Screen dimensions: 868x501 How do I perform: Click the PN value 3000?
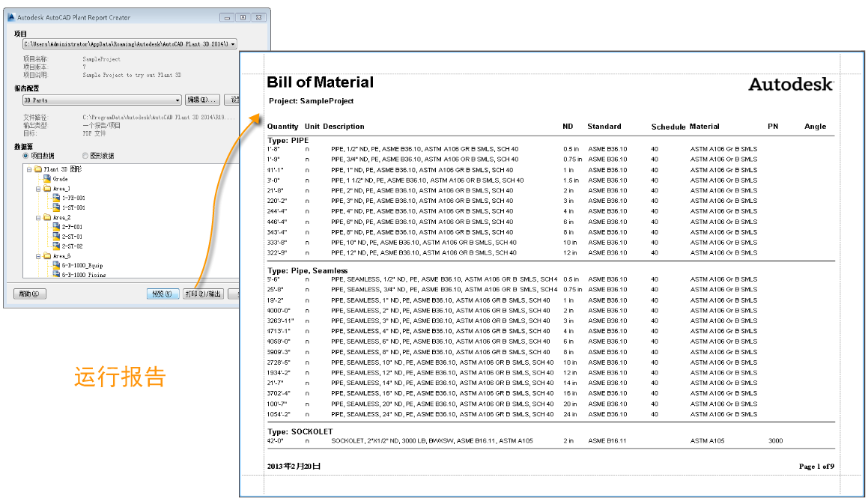pos(776,441)
